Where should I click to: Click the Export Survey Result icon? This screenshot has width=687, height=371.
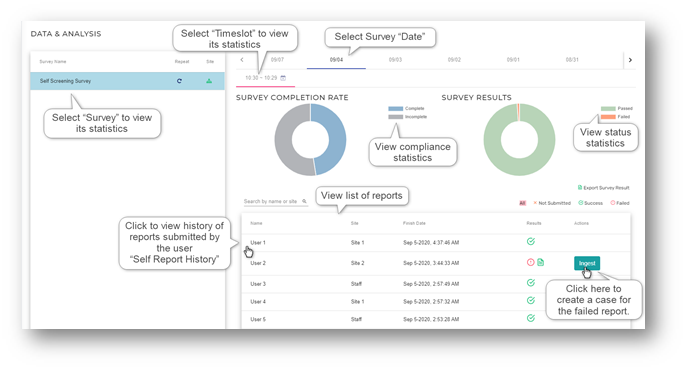[580, 187]
